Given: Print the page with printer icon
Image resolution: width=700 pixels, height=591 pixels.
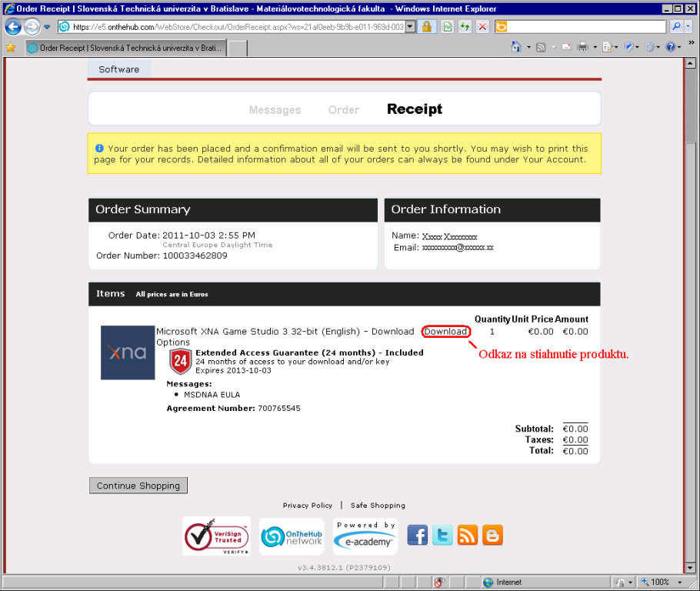Looking at the screenshot, I should point(582,47).
